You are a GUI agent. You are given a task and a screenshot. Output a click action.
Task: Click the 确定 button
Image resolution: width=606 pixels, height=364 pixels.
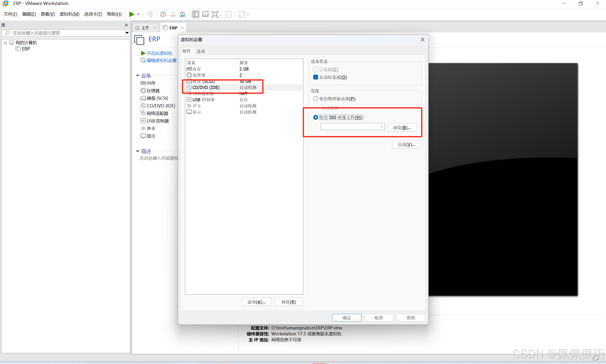(346, 318)
